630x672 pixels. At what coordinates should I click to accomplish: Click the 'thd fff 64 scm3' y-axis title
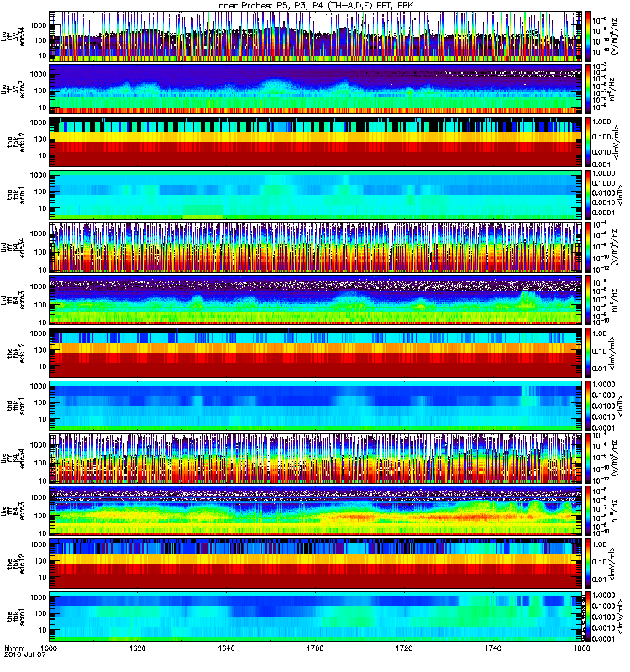coord(13,300)
